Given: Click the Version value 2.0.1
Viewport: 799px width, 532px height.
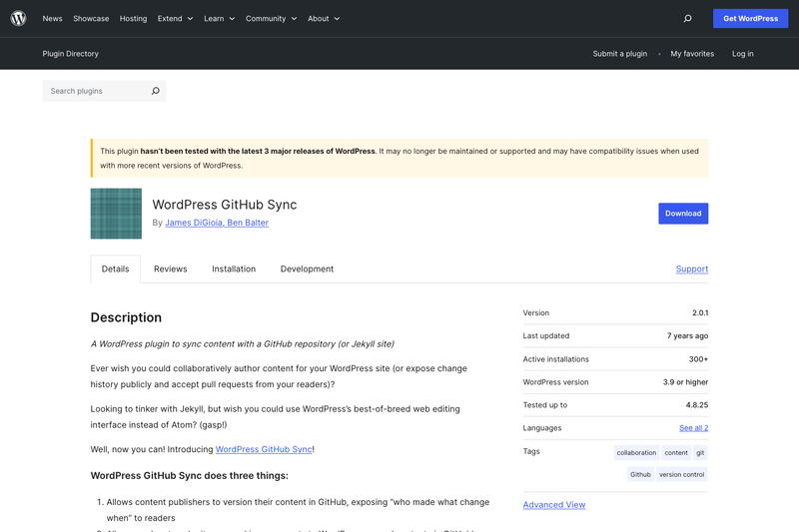Looking at the screenshot, I should [x=700, y=312].
